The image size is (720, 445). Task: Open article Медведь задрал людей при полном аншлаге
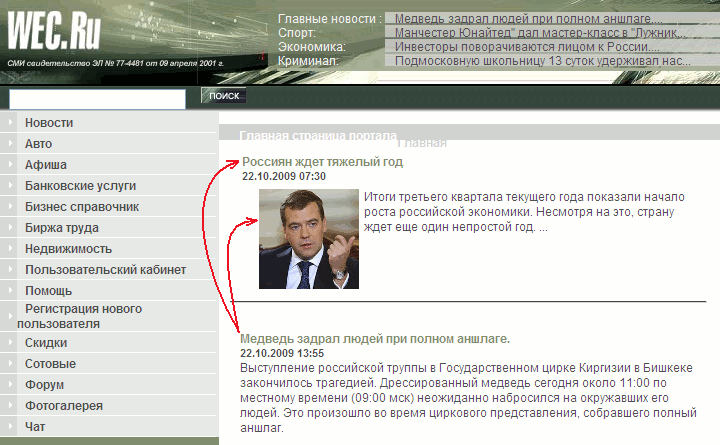[375, 339]
